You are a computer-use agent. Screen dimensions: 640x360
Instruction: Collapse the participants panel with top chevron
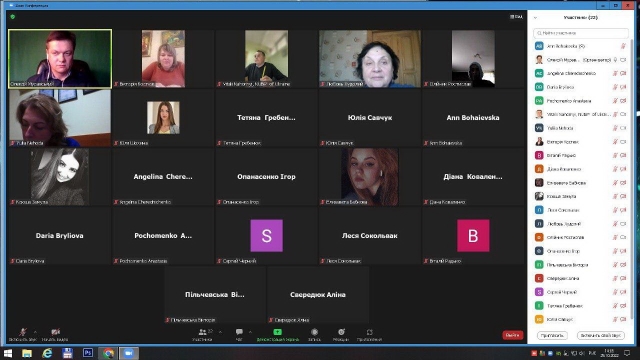(536, 18)
